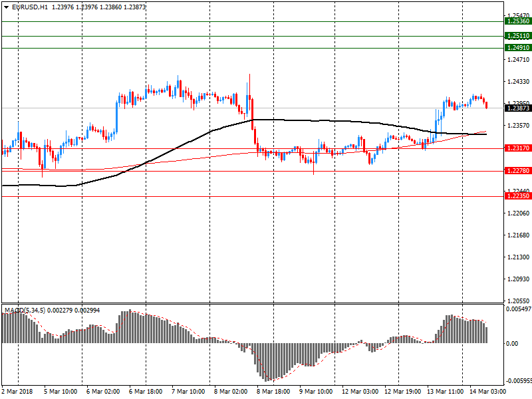Select the green 1.24910 price level label

coord(518,48)
